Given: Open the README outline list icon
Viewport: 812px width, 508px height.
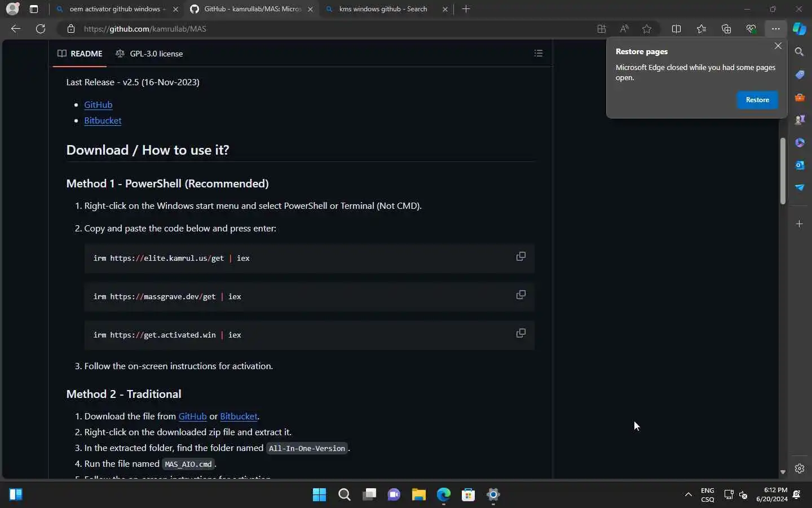Looking at the screenshot, I should (539, 53).
